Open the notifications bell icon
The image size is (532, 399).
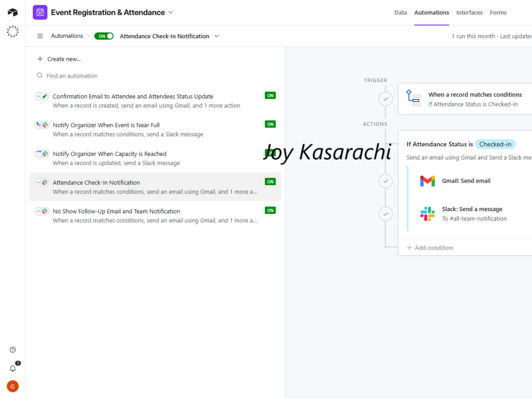13,369
